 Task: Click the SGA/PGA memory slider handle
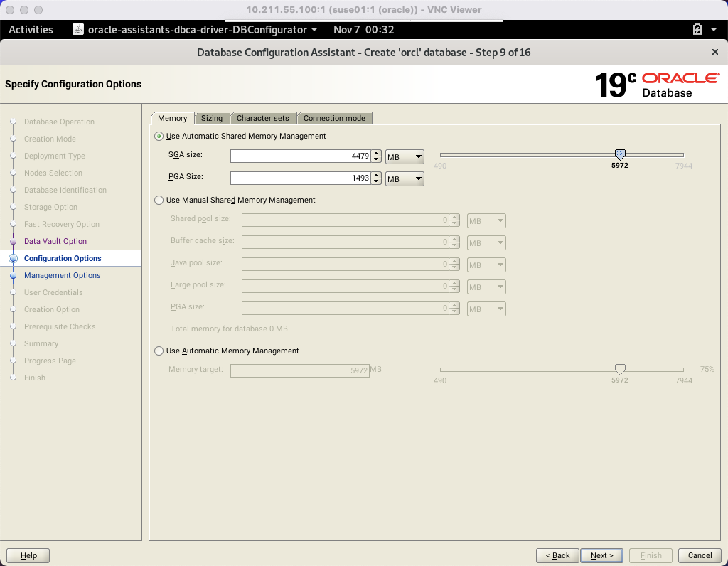point(620,154)
